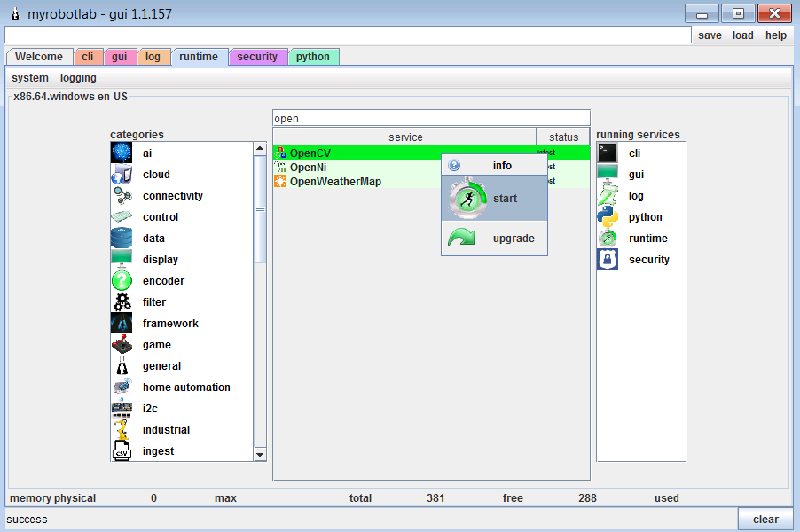Choose upgrade from the context menu
The height and width of the screenshot is (532, 800).
(494, 239)
